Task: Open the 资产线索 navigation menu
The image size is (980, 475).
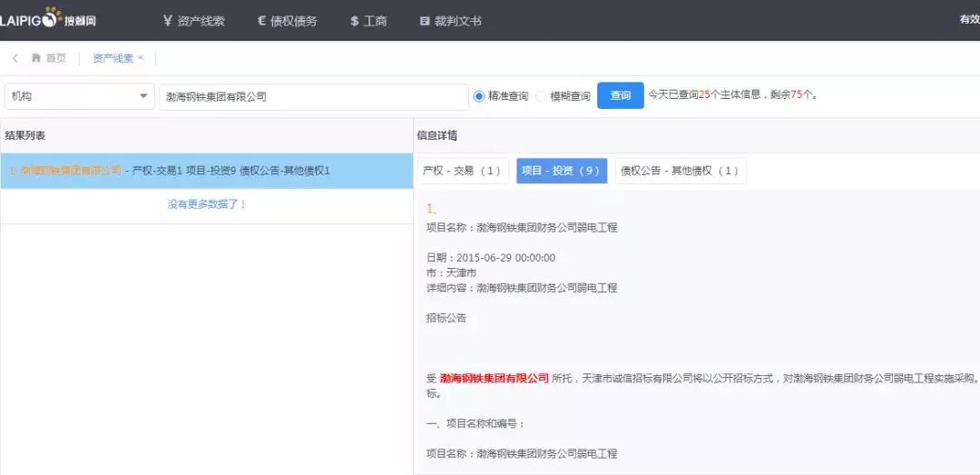Action: coord(193,21)
